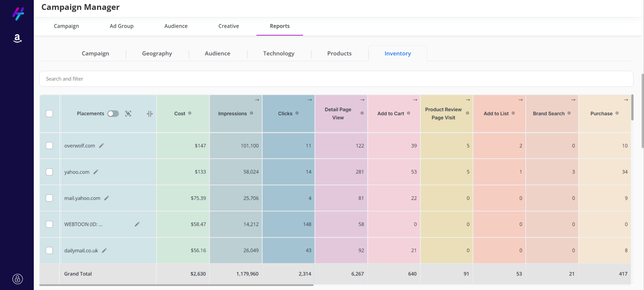The width and height of the screenshot is (644, 290).
Task: Check the select-all header checkbox
Action: (x=49, y=114)
